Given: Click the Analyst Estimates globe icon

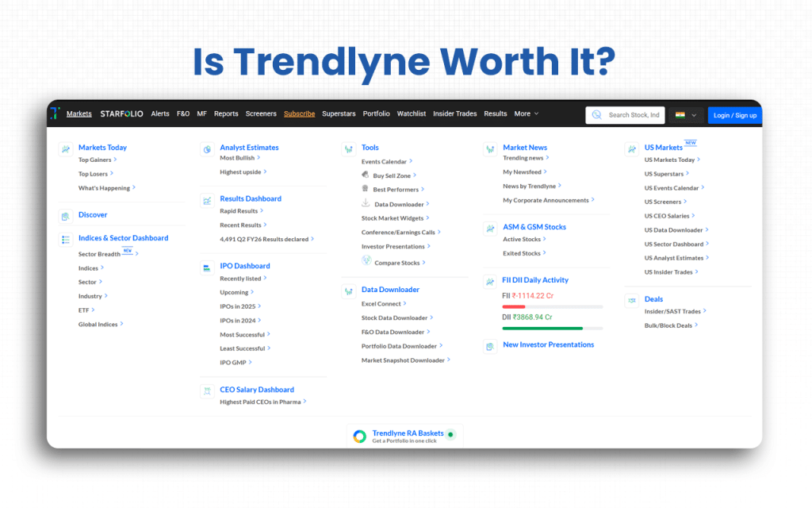Looking at the screenshot, I should tap(206, 148).
